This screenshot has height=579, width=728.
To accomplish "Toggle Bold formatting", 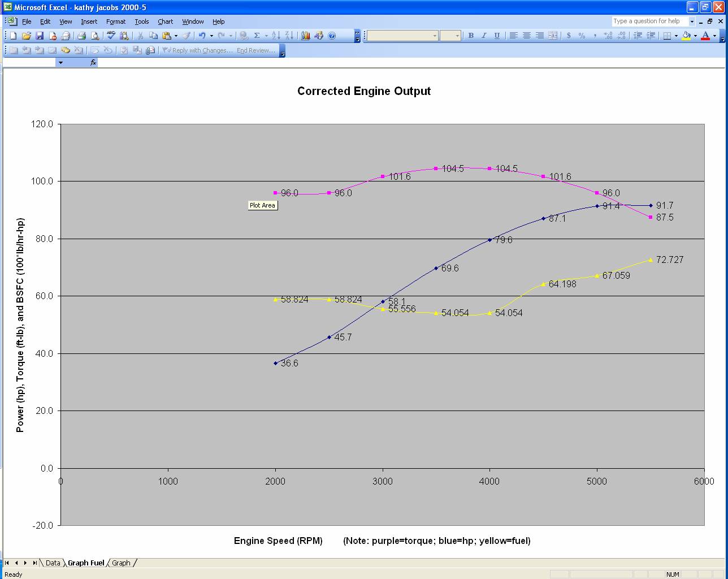I will pyautogui.click(x=471, y=36).
